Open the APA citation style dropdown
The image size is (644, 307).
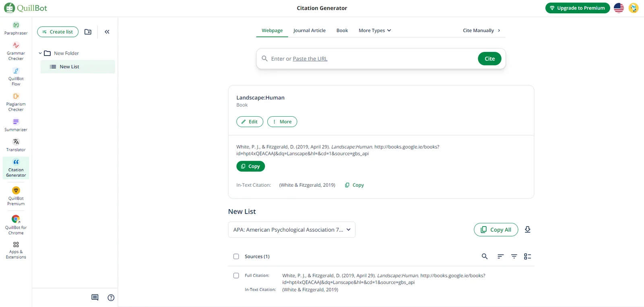291,230
